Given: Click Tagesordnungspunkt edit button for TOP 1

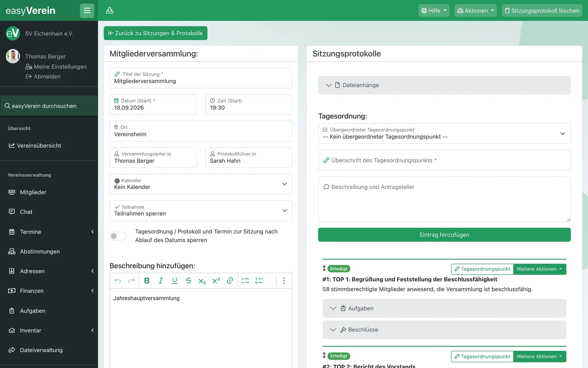Looking at the screenshot, I should pyautogui.click(x=482, y=269).
